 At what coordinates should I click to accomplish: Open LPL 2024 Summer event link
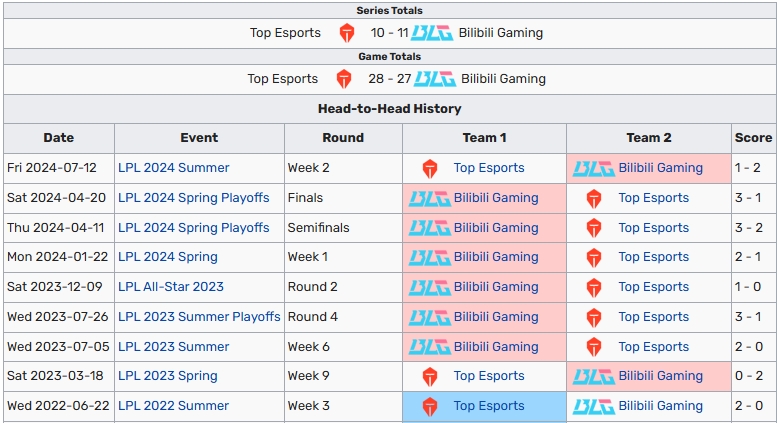pyautogui.click(x=173, y=168)
